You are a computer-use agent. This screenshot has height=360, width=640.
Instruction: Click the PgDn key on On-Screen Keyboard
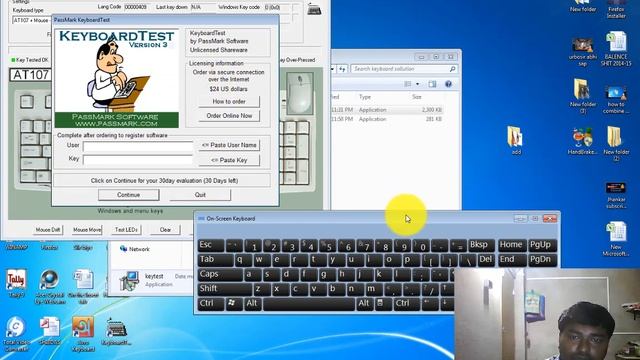coord(542,260)
